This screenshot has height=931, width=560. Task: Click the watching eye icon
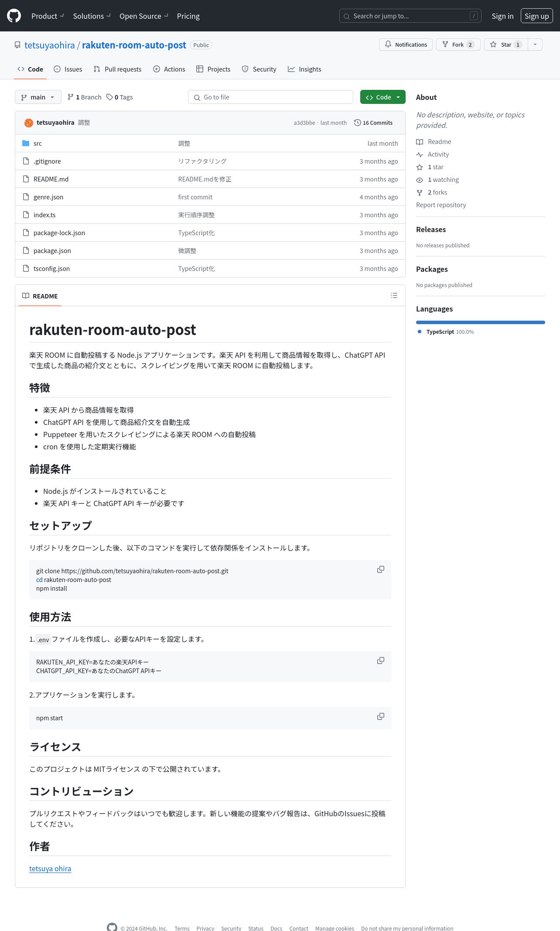coord(420,180)
